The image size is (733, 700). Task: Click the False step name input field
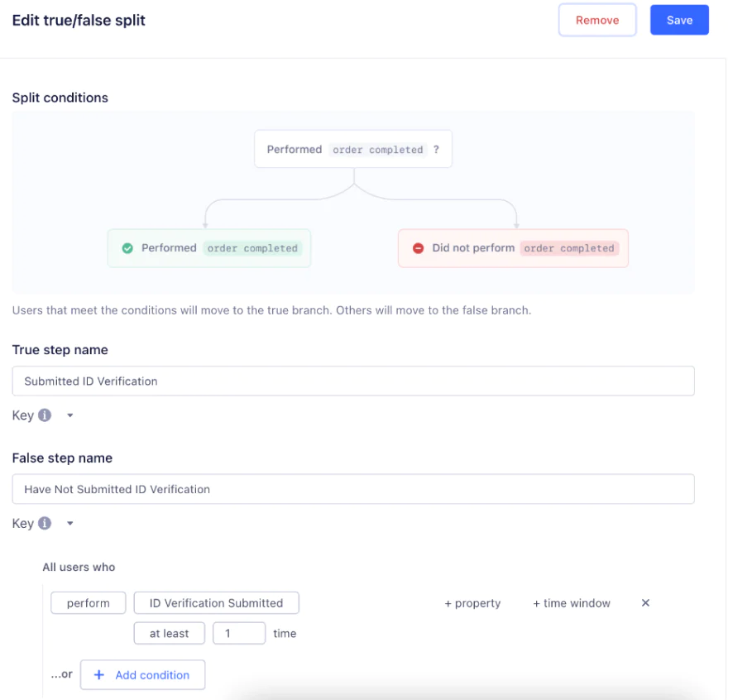click(352, 489)
